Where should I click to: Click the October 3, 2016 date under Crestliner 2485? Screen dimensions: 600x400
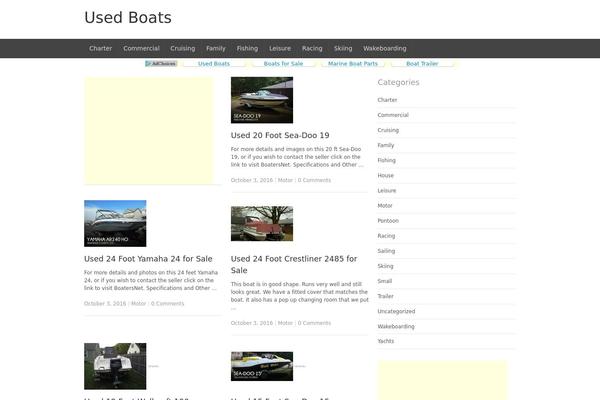pos(252,323)
